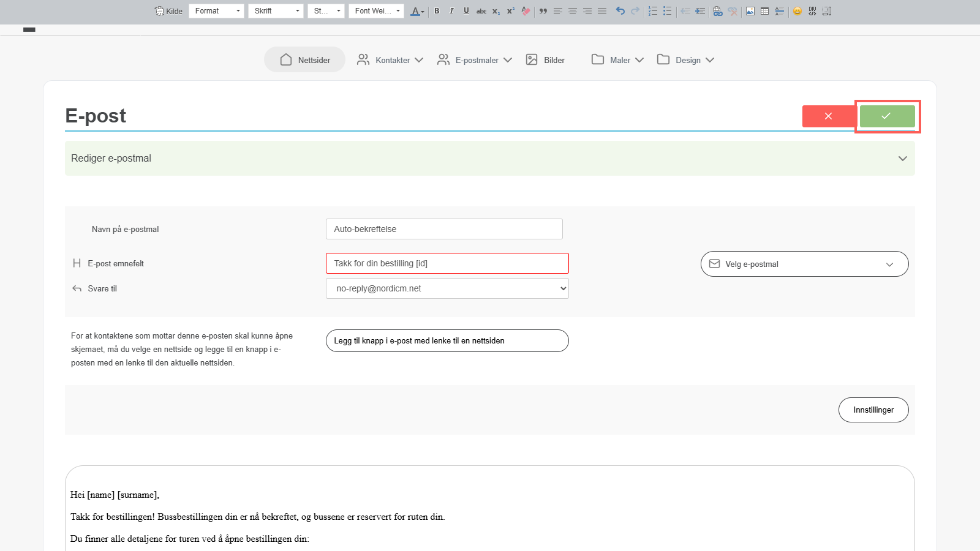This screenshot has width=980, height=551.
Task: Toggle italic formatting
Action: point(451,11)
